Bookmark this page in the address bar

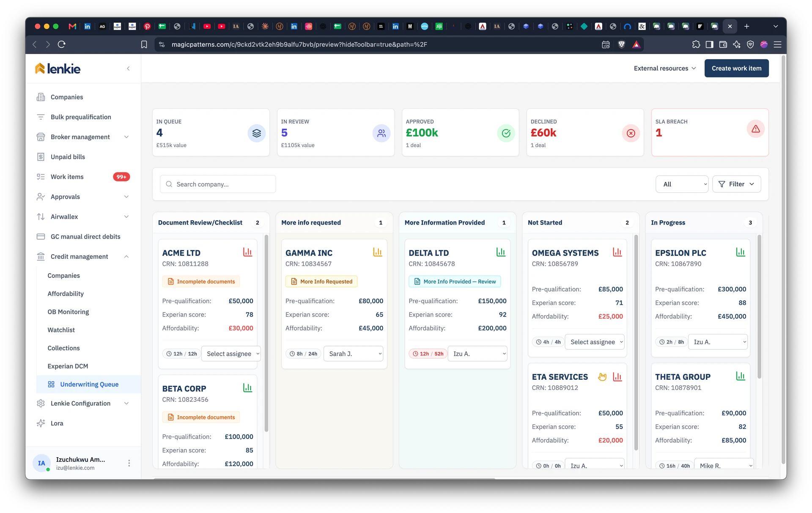(x=144, y=44)
